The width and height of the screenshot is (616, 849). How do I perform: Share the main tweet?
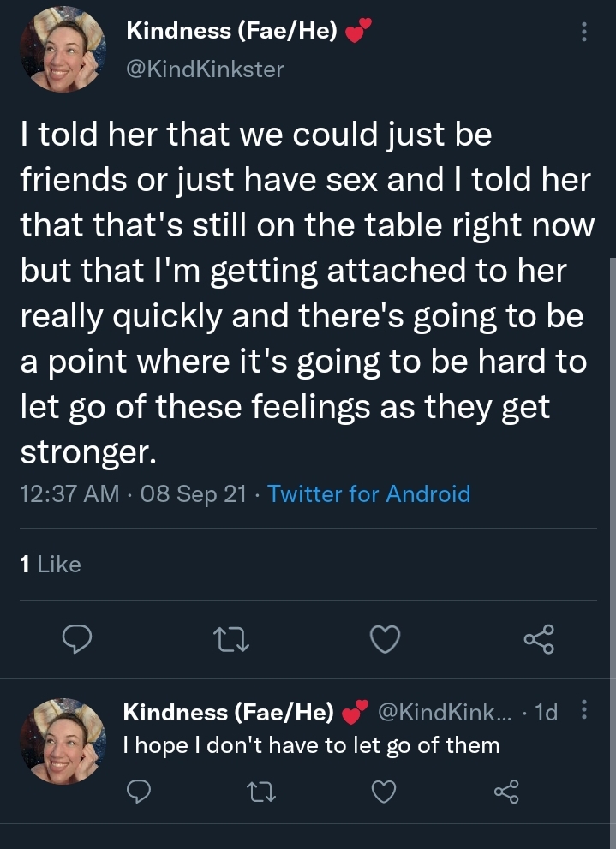tap(539, 639)
